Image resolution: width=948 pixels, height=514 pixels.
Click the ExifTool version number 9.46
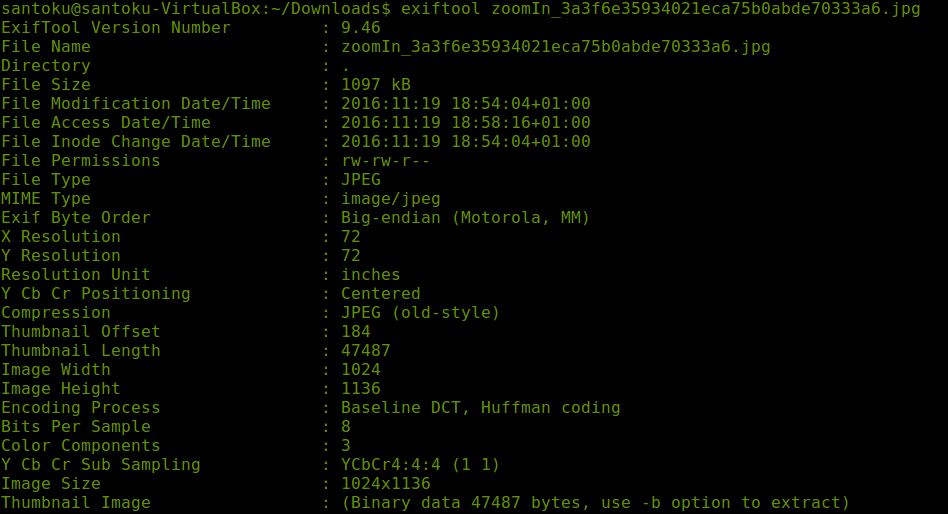click(360, 28)
